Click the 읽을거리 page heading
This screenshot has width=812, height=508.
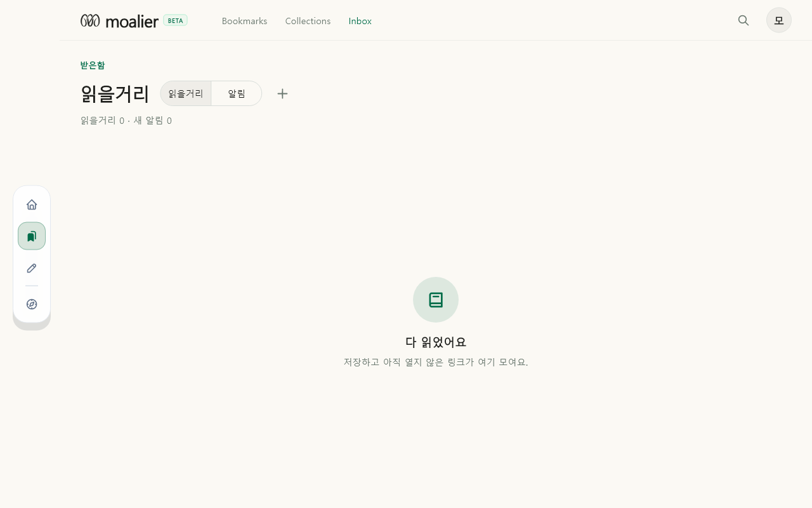(x=115, y=93)
